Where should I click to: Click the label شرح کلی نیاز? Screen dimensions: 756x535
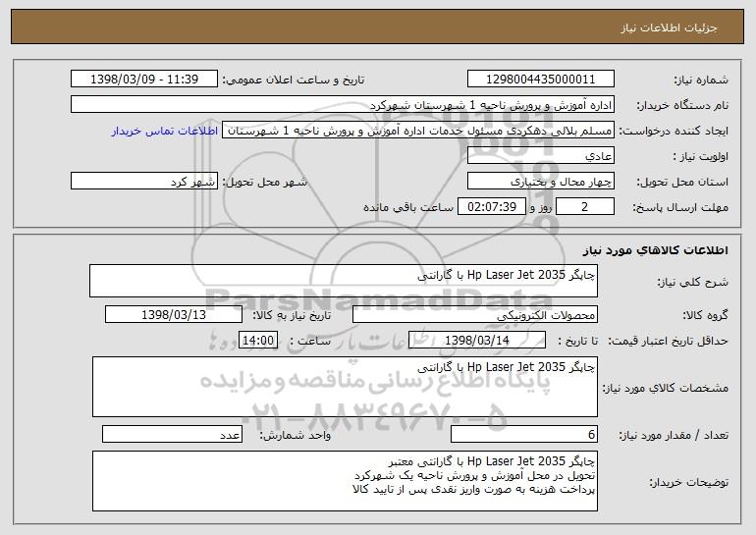click(693, 282)
